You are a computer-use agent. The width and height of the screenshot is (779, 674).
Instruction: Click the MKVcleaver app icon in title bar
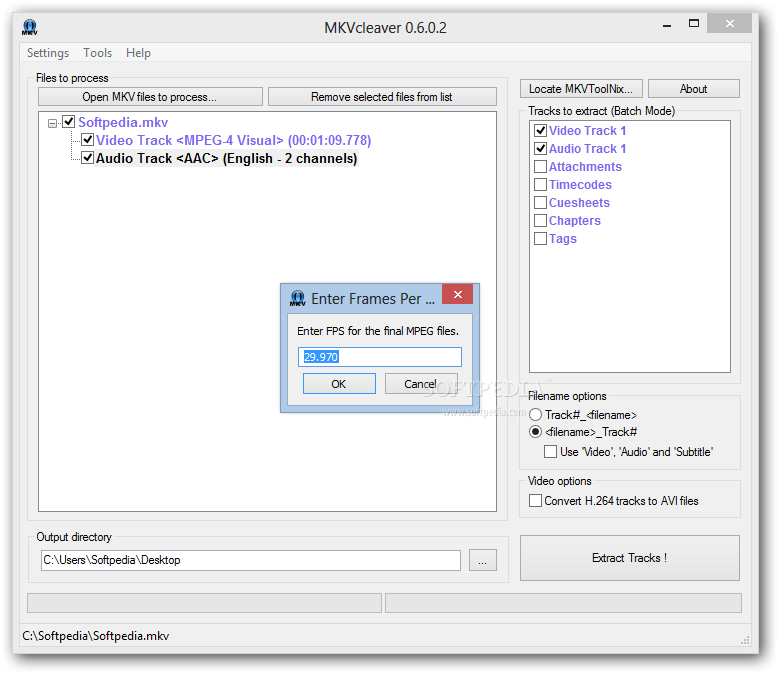tap(30, 27)
